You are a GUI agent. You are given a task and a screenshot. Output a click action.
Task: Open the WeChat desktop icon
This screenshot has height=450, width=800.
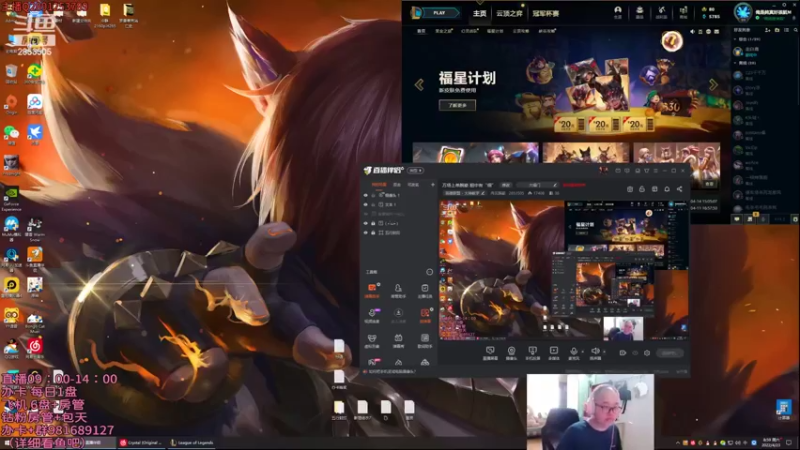point(11,134)
